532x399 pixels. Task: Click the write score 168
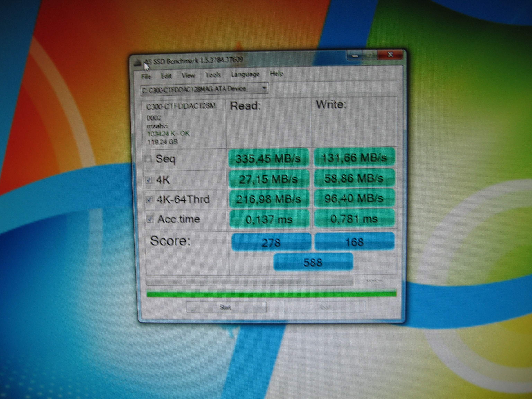354,241
